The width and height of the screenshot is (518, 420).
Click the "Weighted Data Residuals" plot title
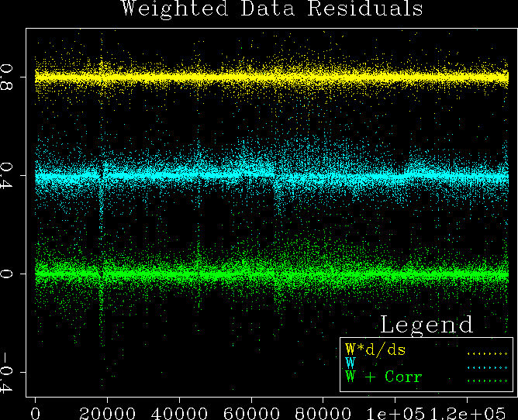pyautogui.click(x=271, y=9)
